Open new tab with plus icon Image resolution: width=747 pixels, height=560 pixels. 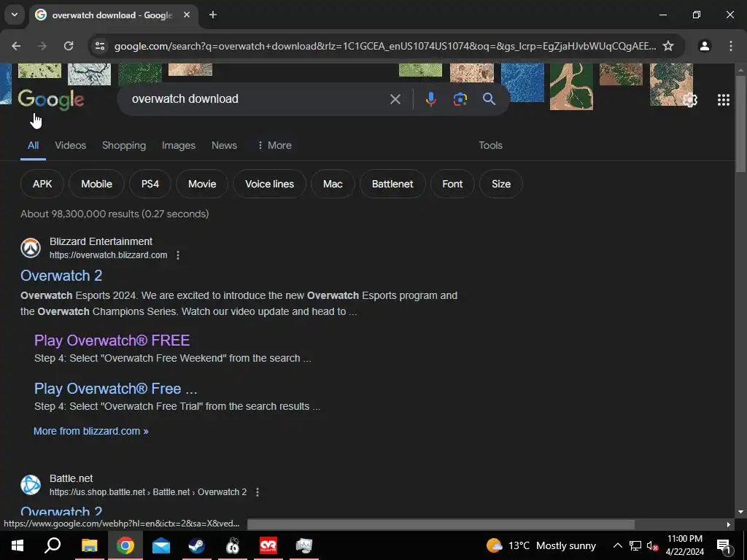click(213, 15)
